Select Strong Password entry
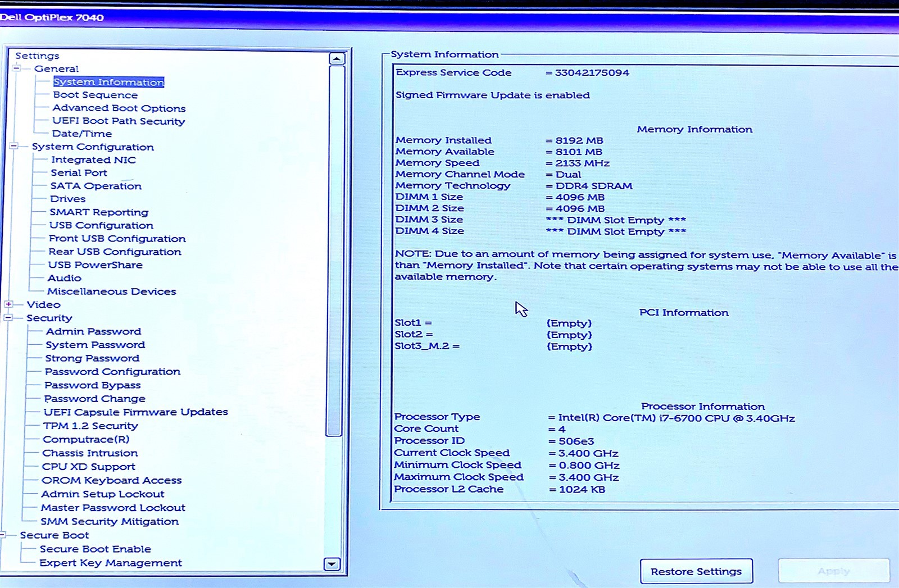Screen dimensions: 899x588 92,358
